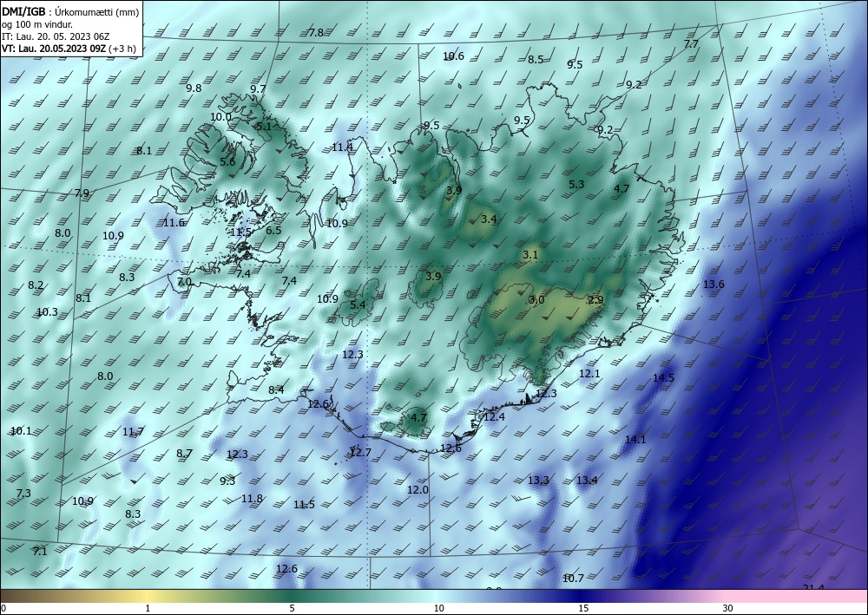Image resolution: width=868 pixels, height=615 pixels.
Task: Click the 5.4 value on the map
Action: point(358,304)
